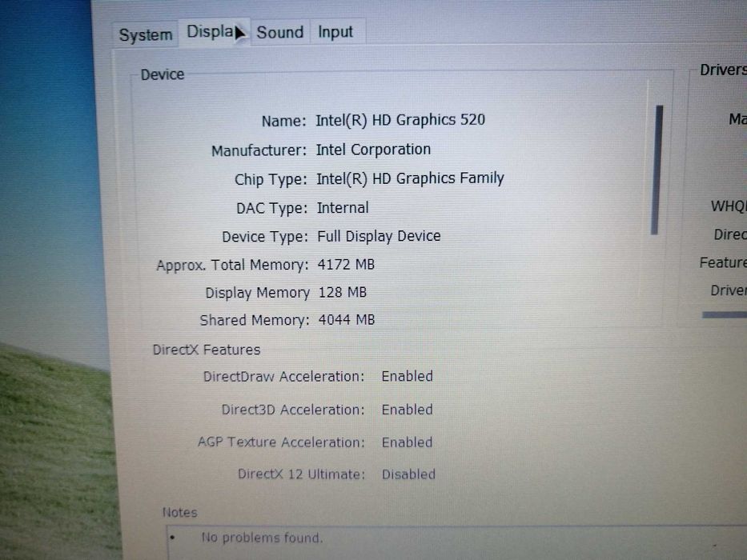Click the Notes heading
Screen dimensions: 747x560
click(x=179, y=512)
